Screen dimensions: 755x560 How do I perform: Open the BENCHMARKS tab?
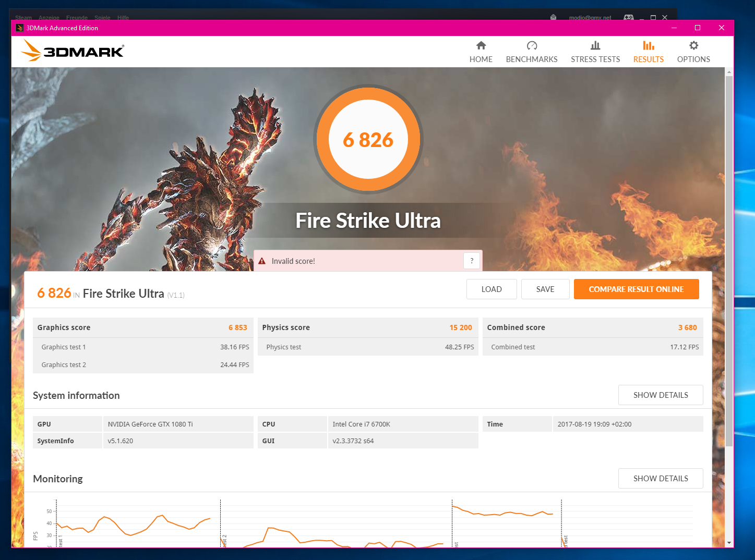pos(532,52)
